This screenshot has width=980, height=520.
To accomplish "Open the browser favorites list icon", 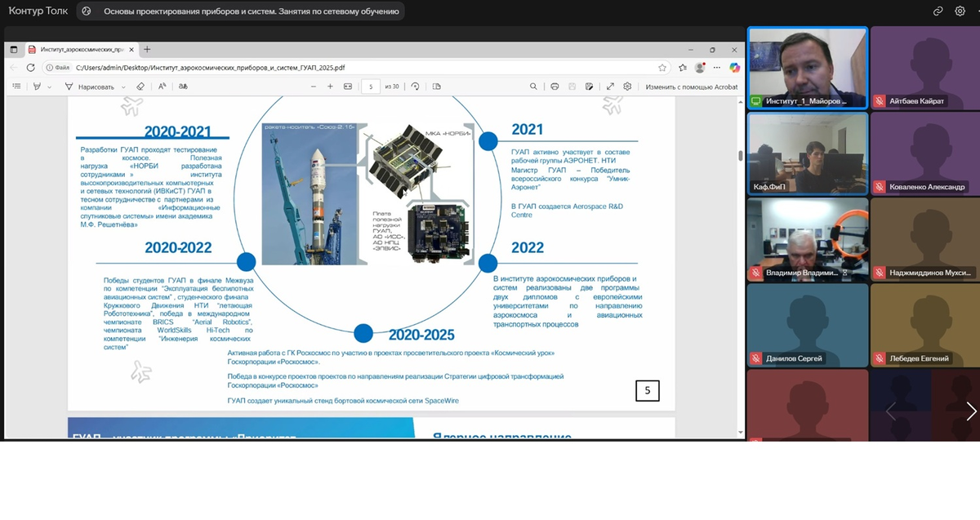I will coord(682,68).
